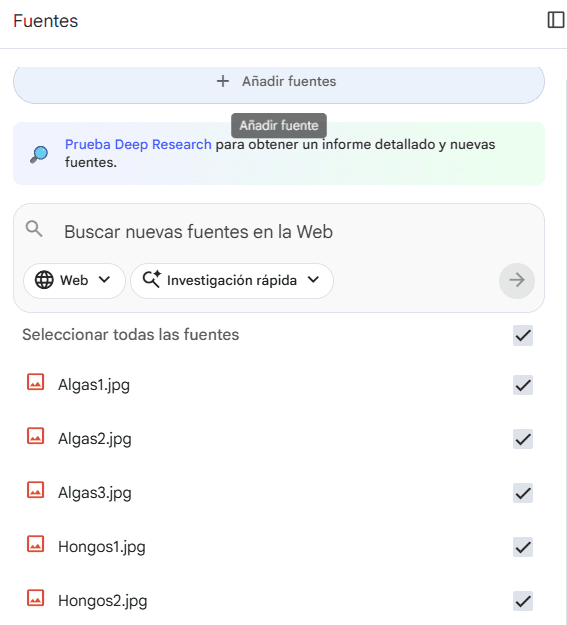Toggle the Algas3.jpg checkbox
567x625 pixels.
[523, 493]
